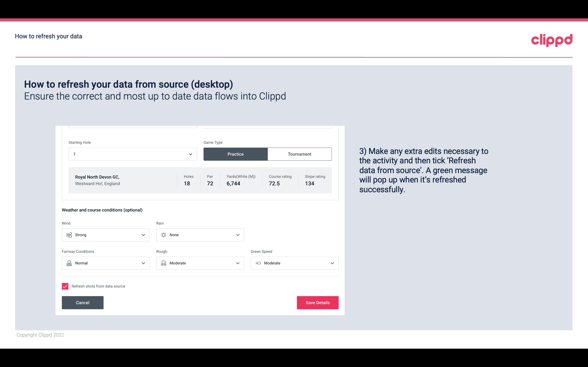Viewport: 588px width, 367px height.
Task: Select Green Speed moderate dropdown
Action: [x=295, y=263]
